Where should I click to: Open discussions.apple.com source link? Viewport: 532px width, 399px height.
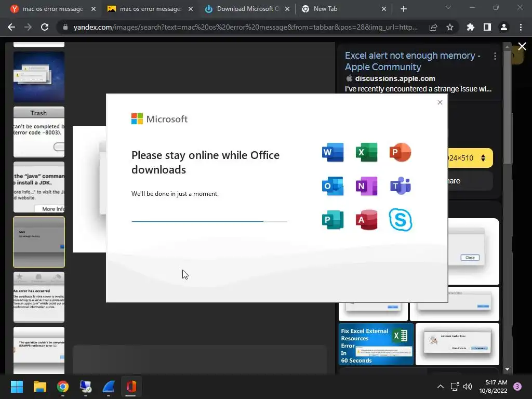pos(395,78)
